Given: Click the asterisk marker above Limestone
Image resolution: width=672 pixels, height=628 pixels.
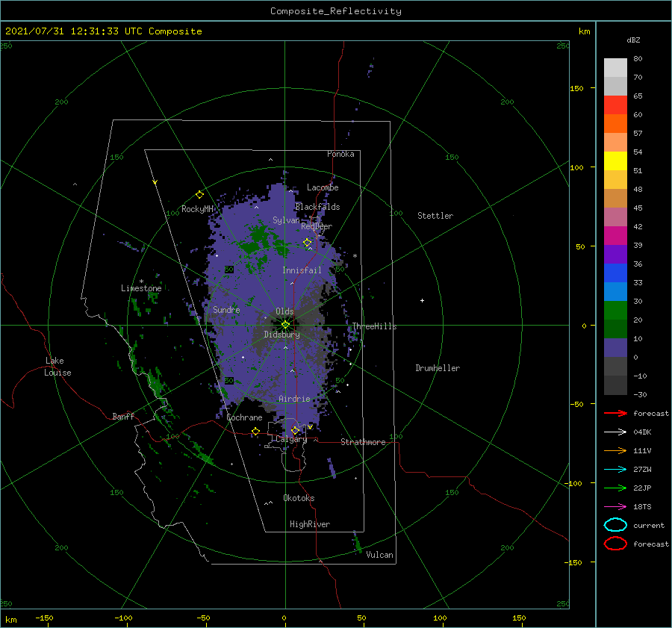Looking at the screenshot, I should [x=141, y=282].
